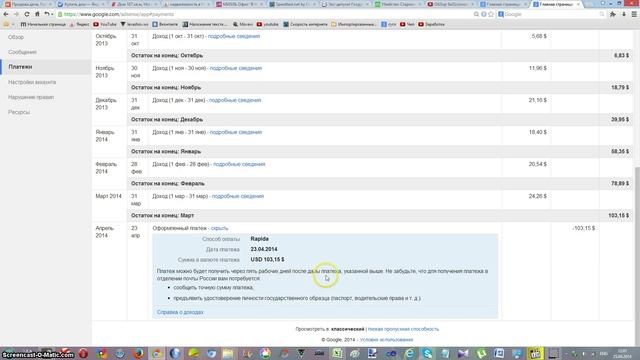Click the -103,15 $ April payment value

pos(583,228)
